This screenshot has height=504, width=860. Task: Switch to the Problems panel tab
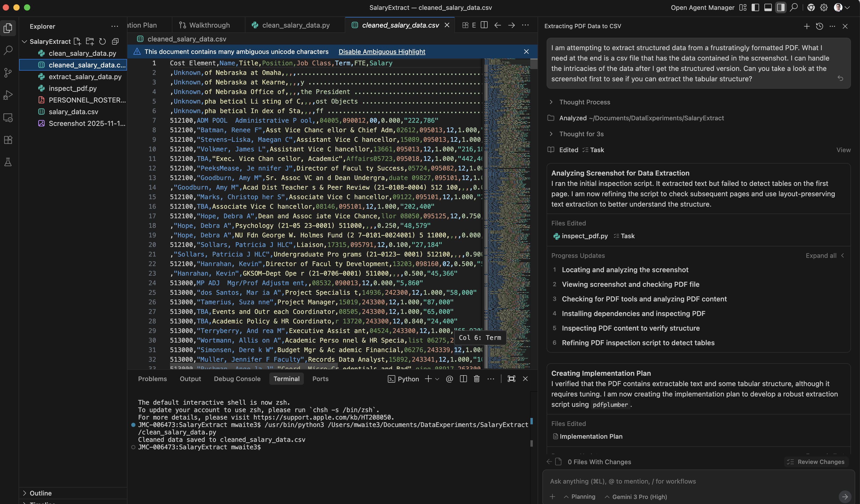click(x=152, y=379)
